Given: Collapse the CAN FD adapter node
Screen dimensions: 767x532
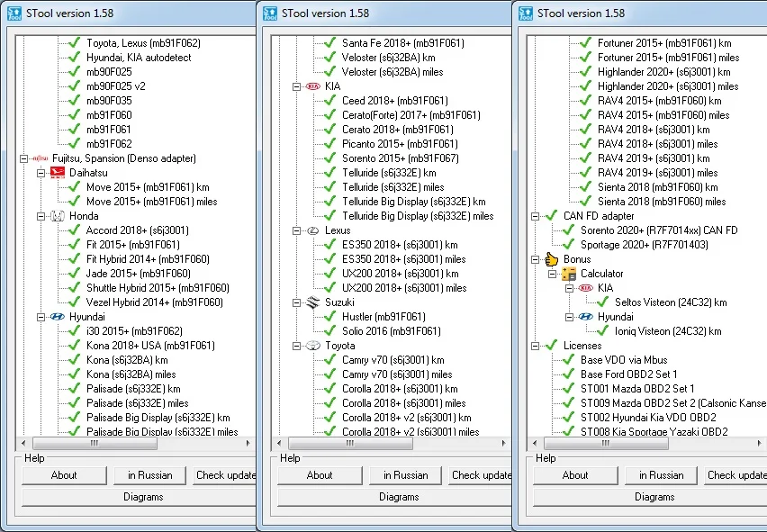Looking at the screenshot, I should 535,216.
